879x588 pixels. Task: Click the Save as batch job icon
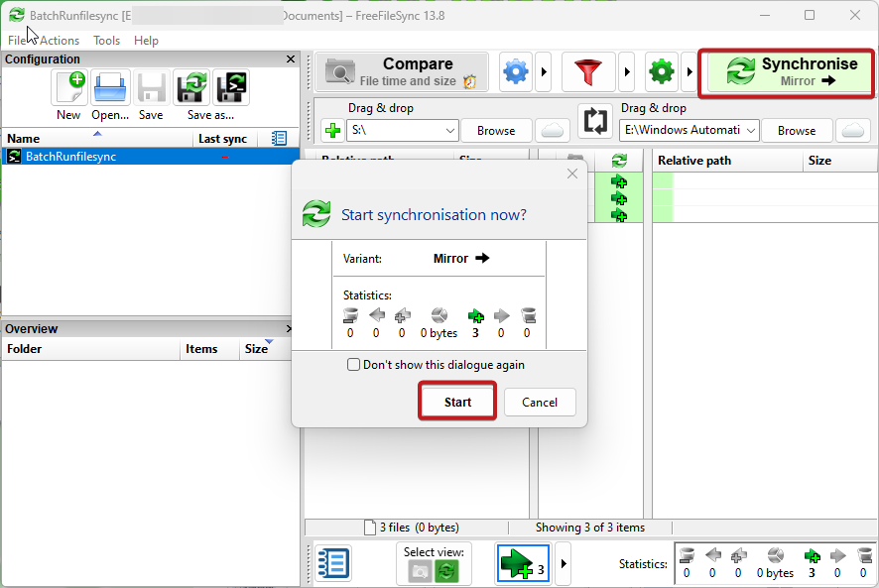tap(231, 87)
